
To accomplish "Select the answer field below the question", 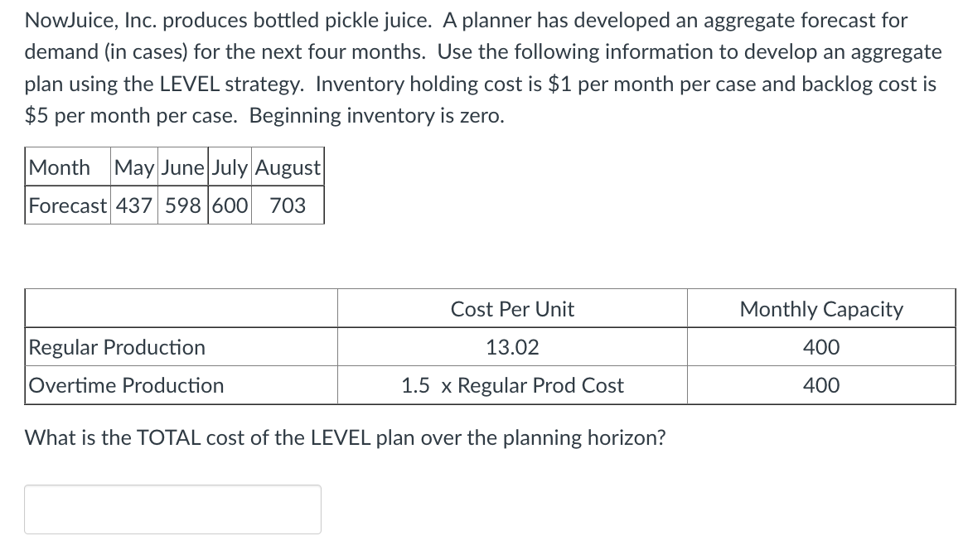I will [x=172, y=509].
